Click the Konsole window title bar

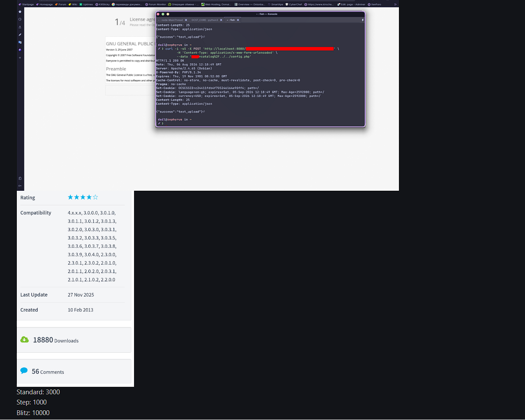coord(260,14)
